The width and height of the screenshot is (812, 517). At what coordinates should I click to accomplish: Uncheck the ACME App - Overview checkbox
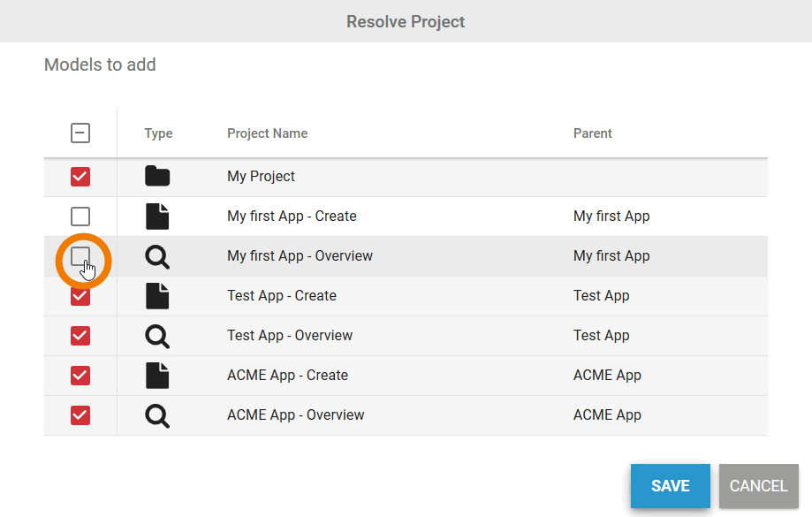click(80, 414)
